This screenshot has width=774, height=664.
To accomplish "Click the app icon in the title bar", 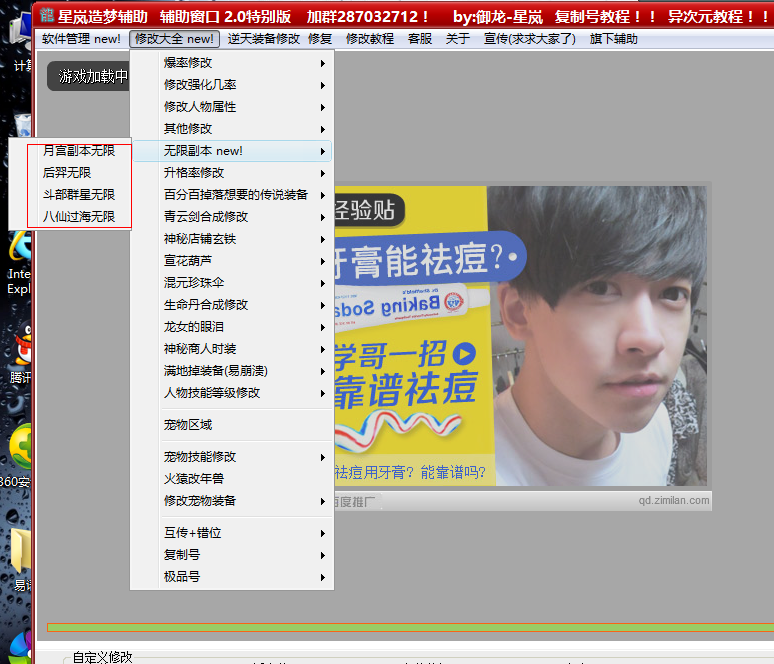I will coord(47,16).
